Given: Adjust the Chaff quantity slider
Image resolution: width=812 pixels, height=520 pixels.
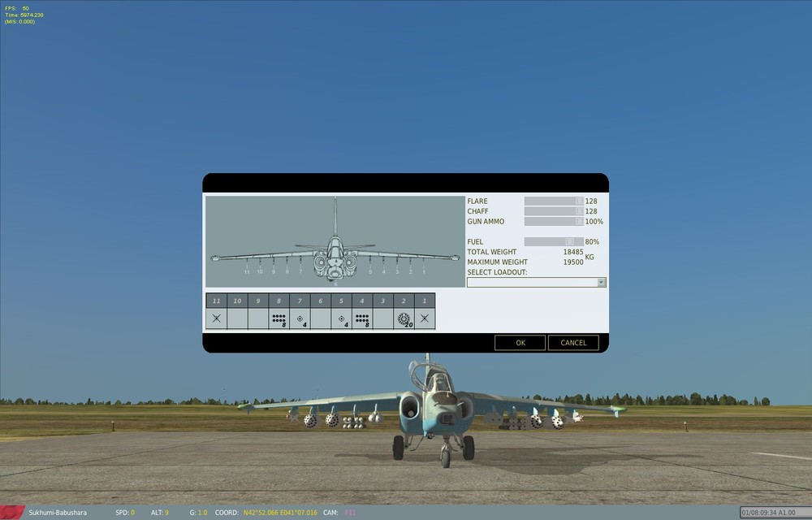Looking at the screenshot, I should [x=554, y=211].
